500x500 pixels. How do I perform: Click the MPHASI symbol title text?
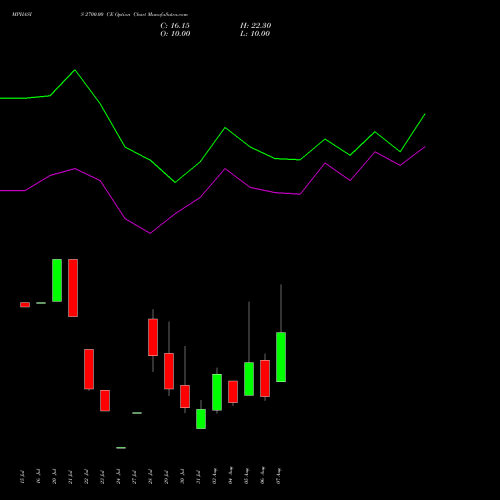click(x=22, y=15)
